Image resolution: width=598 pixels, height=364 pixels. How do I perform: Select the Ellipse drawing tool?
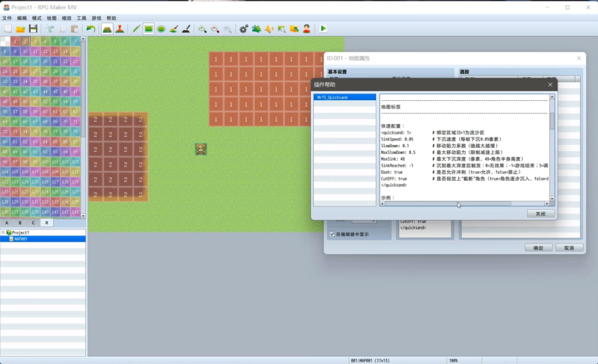161,28
